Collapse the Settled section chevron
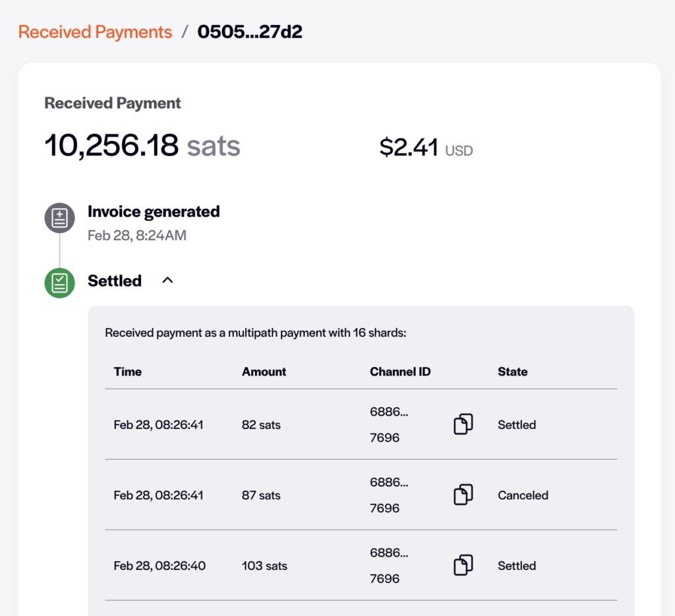This screenshot has height=616, width=675. coord(167,281)
